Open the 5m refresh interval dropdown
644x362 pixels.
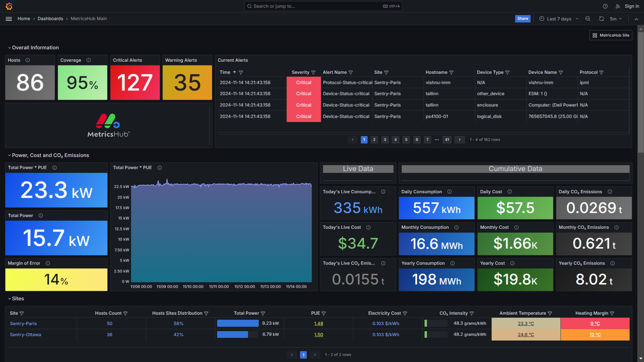pyautogui.click(x=615, y=19)
